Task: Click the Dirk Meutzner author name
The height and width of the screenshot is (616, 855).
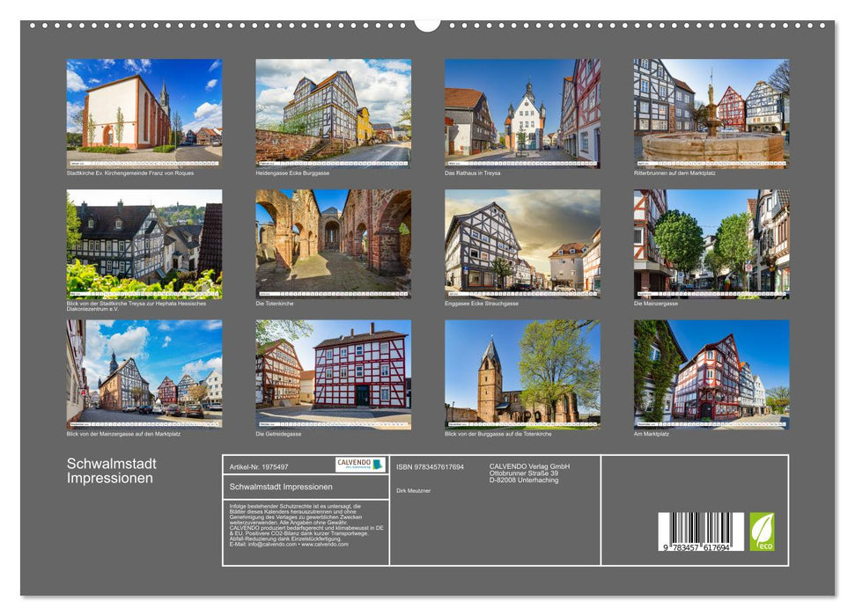Action: click(x=413, y=490)
